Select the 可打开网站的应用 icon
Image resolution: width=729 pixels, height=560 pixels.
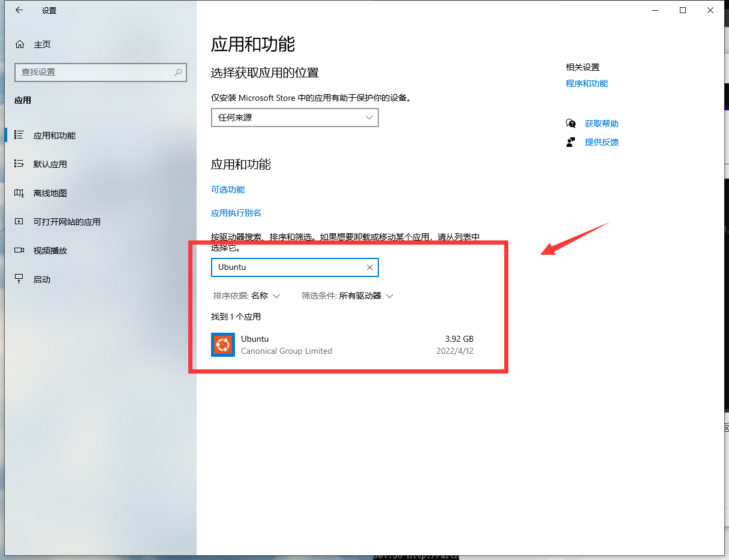[x=19, y=222]
